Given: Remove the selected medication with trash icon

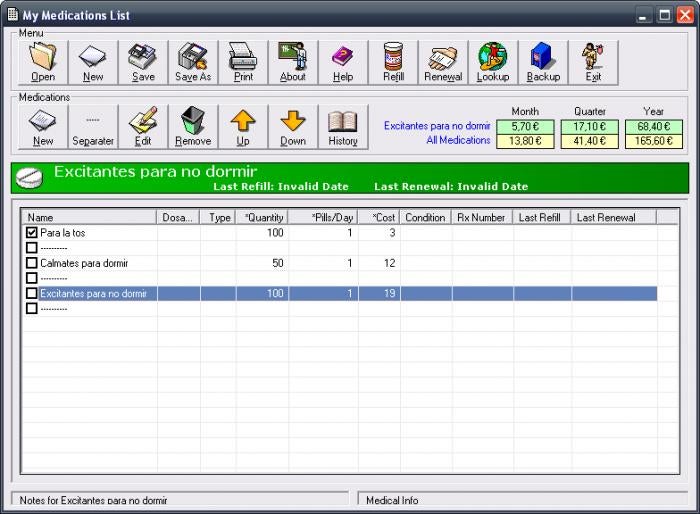Looking at the screenshot, I should point(193,126).
